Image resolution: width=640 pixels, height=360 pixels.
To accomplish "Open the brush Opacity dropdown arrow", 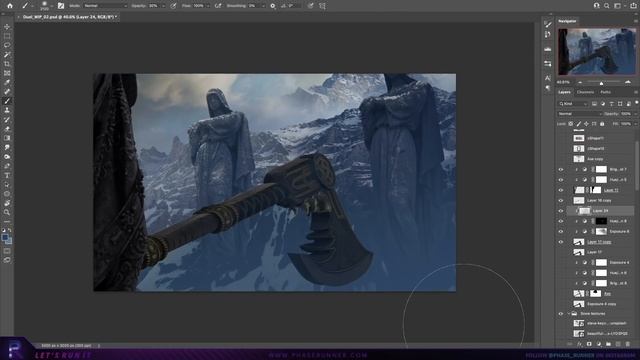I will tap(163, 6).
